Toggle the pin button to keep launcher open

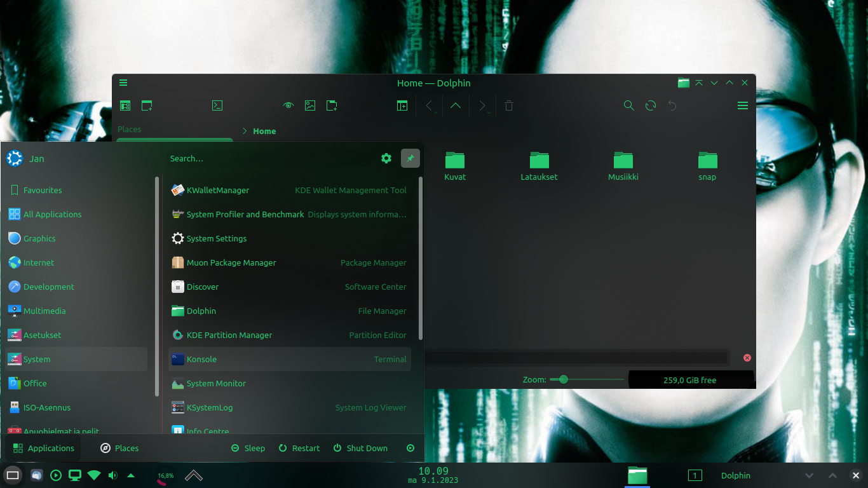tap(410, 158)
